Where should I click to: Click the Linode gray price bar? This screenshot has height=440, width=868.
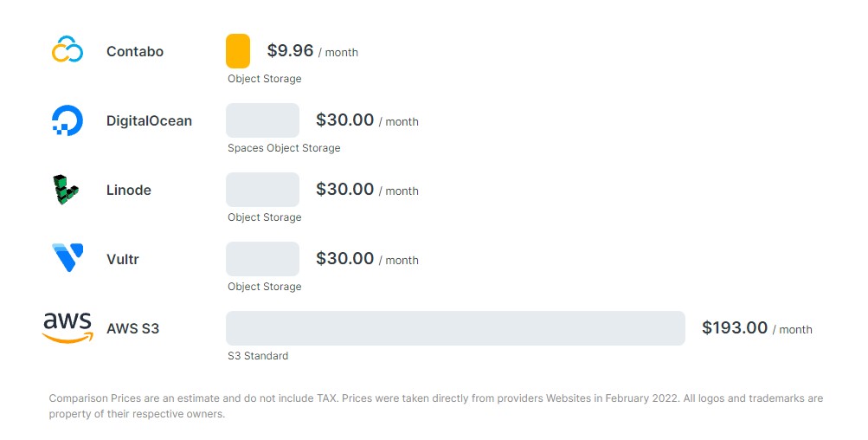tap(262, 190)
